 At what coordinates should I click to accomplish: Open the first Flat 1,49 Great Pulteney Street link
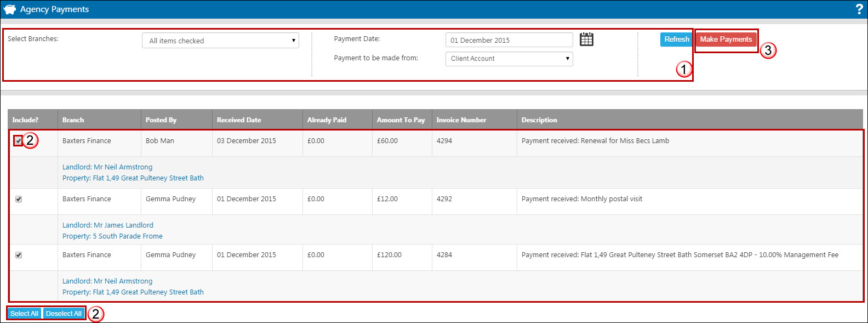click(133, 178)
